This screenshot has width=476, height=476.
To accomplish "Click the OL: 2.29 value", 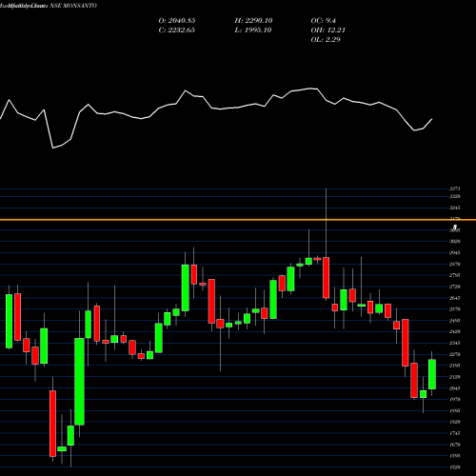I will [x=326, y=40].
